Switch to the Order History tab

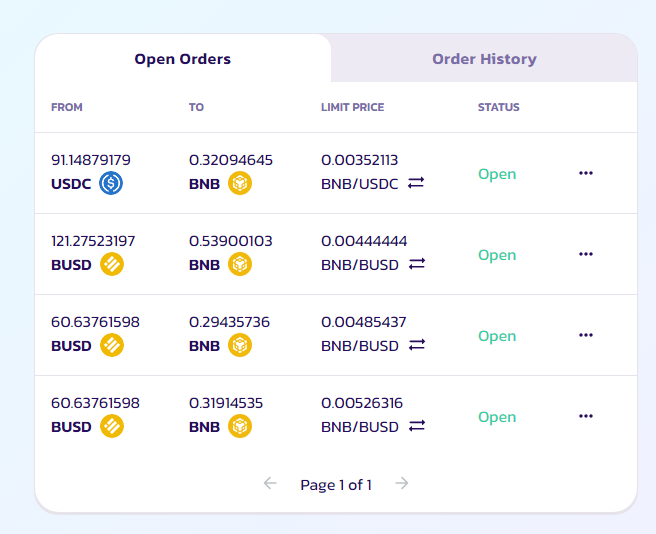pyautogui.click(x=484, y=59)
